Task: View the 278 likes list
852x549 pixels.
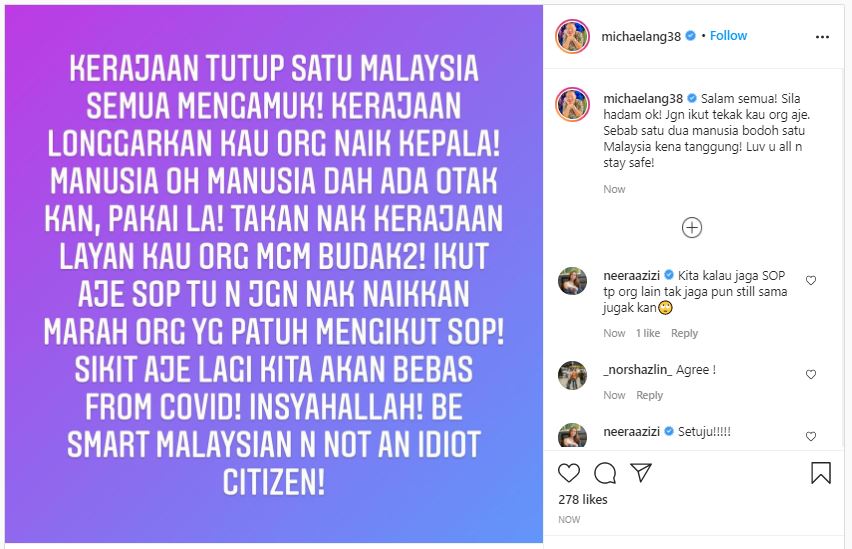Action: [582, 500]
